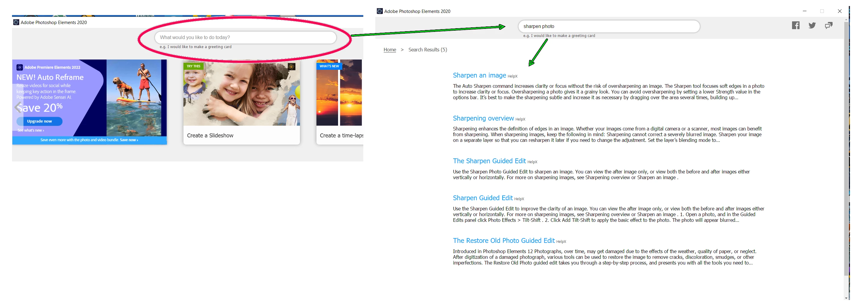Image resolution: width=868 pixels, height=306 pixels.
Task: Click the vertical scrollbar of the results window
Action: point(846,148)
